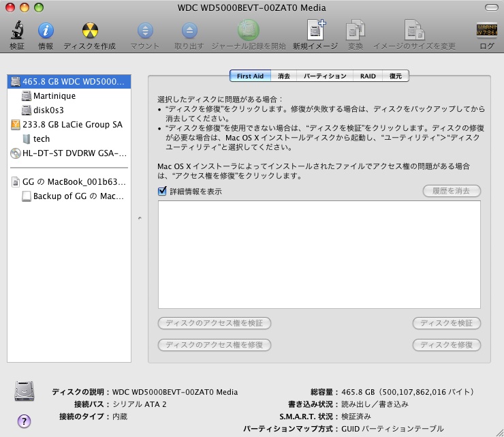
Task: Click the ディスクを修復 button
Action: tap(447, 345)
